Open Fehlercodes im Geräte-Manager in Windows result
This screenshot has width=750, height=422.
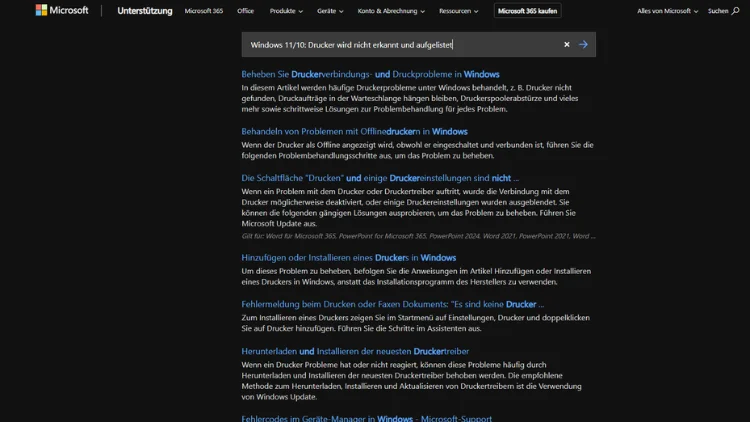366,418
